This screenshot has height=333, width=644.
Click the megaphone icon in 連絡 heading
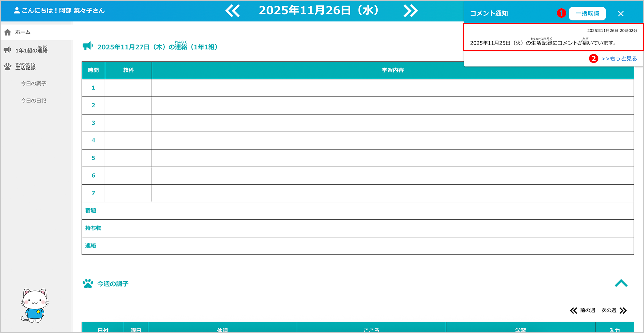tap(88, 46)
